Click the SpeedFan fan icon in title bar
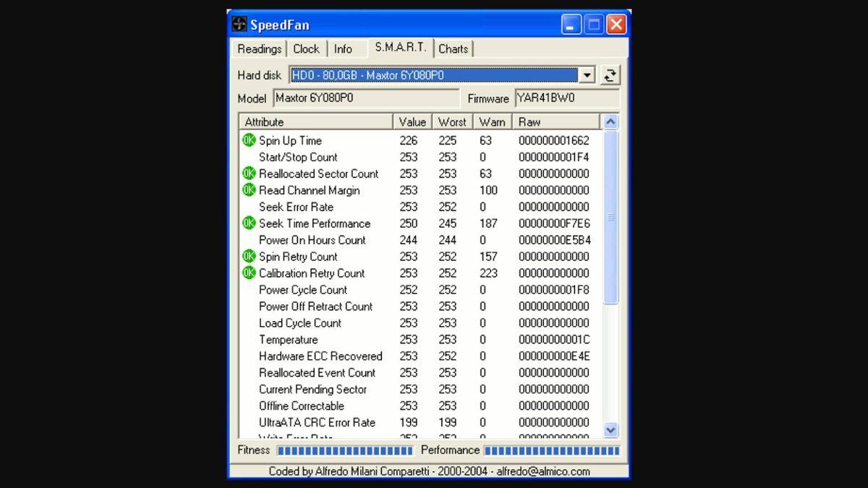This screenshot has width=868, height=488. 239,25
